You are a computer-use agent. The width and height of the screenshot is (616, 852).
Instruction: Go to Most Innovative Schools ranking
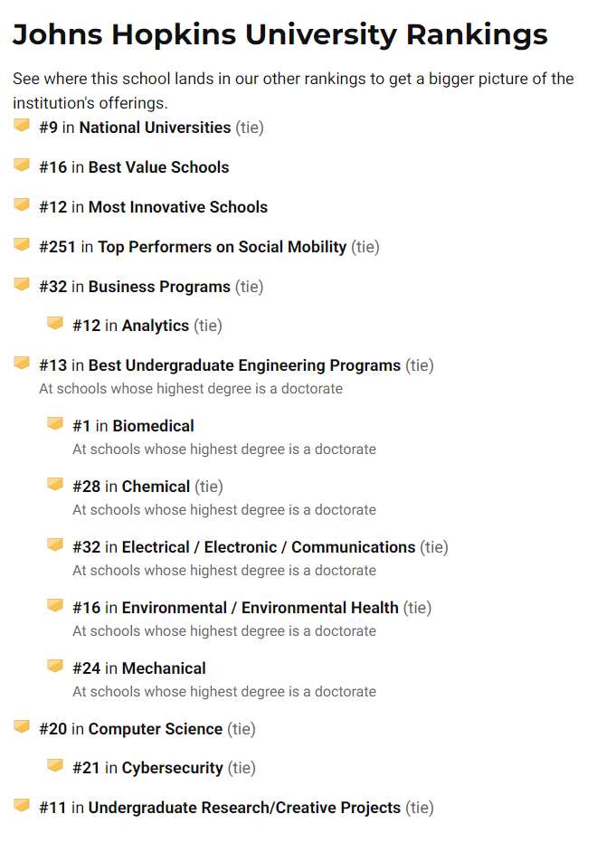[x=178, y=207]
